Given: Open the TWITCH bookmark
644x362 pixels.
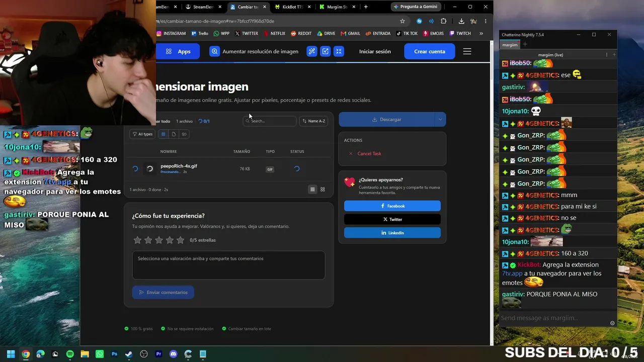Looking at the screenshot, I should 460,34.
